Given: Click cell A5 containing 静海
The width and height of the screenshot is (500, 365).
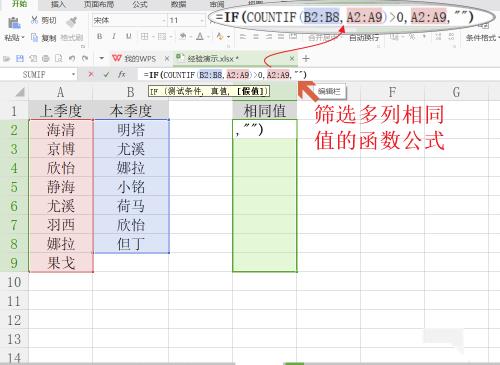Looking at the screenshot, I should [61, 187].
